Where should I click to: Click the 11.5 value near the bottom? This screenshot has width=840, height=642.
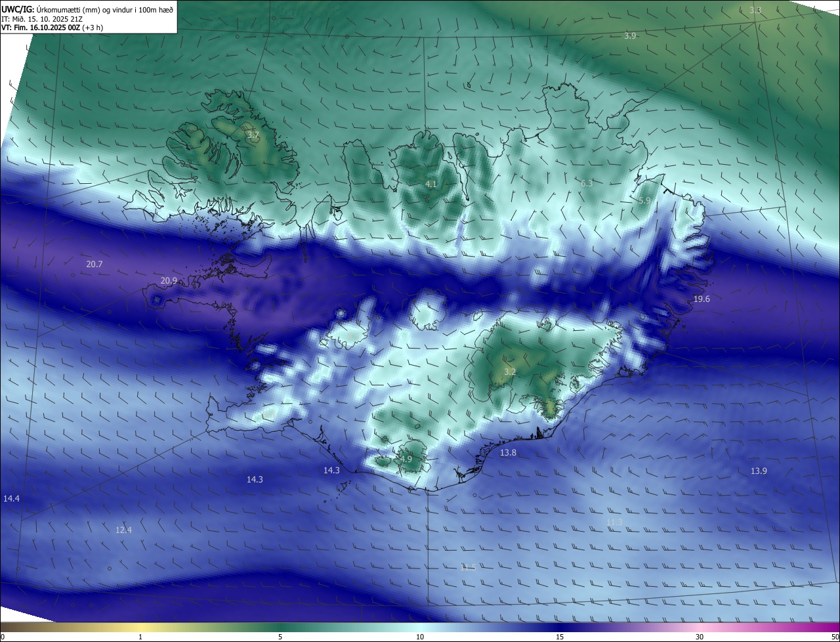click(x=468, y=567)
